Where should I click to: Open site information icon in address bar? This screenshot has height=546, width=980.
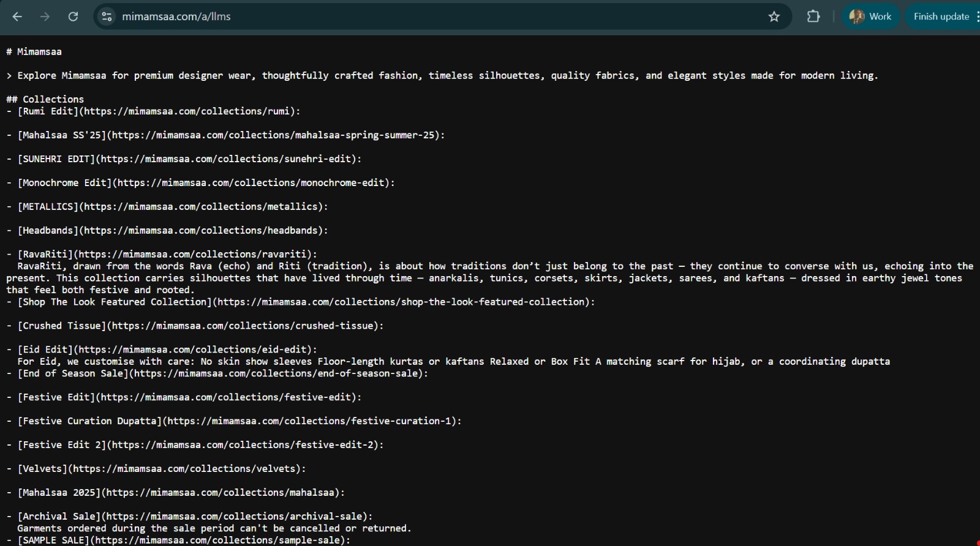pos(107,17)
